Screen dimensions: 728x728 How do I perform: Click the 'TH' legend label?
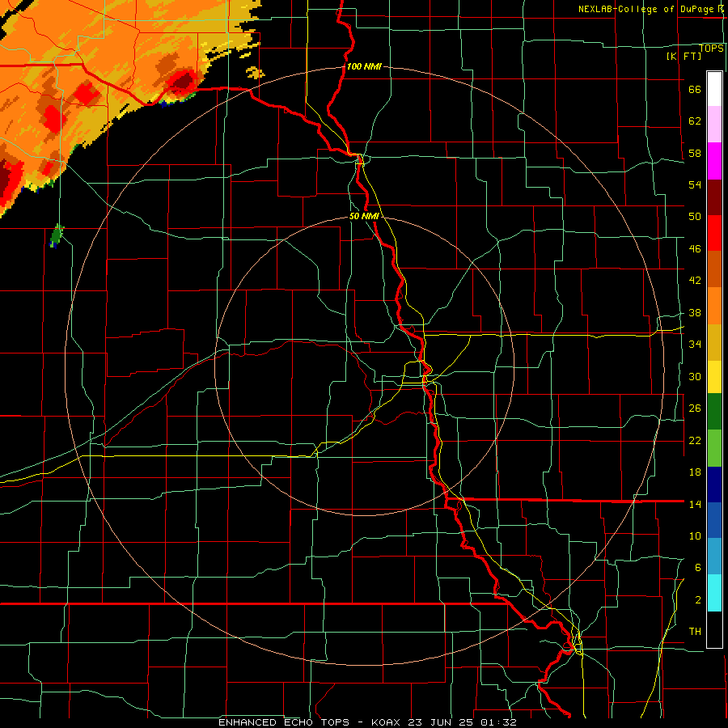(695, 631)
